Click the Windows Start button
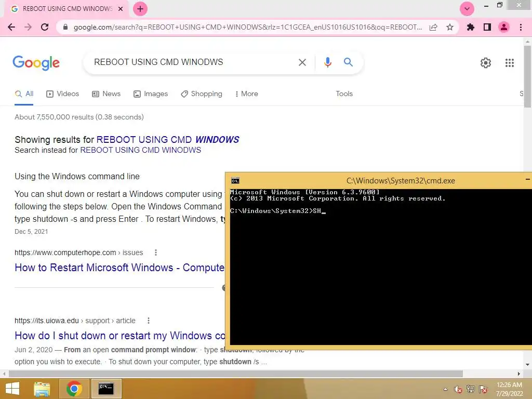This screenshot has width=532, height=399. tap(12, 389)
